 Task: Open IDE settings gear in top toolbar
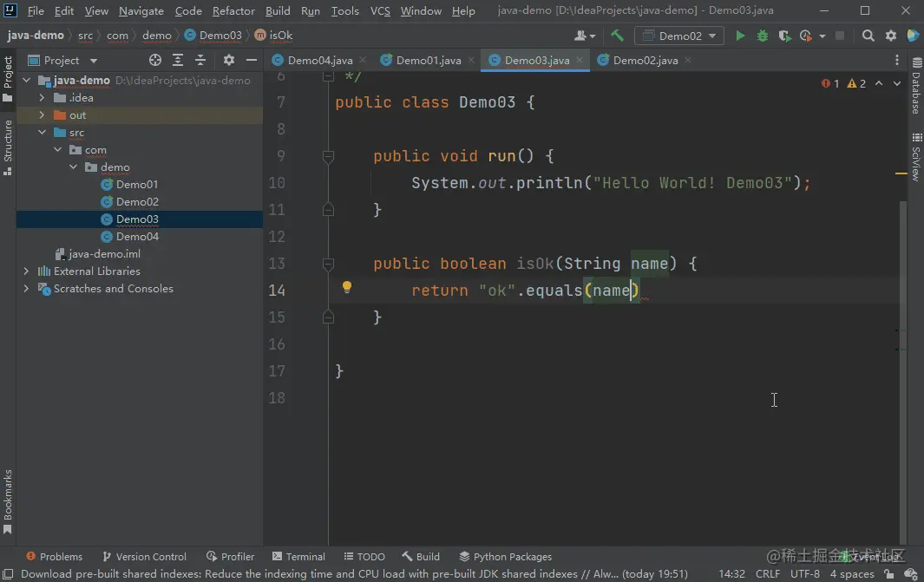pos(891,36)
